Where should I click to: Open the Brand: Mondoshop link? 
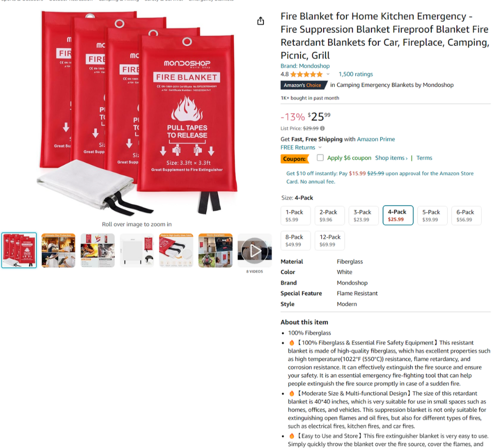tap(305, 66)
